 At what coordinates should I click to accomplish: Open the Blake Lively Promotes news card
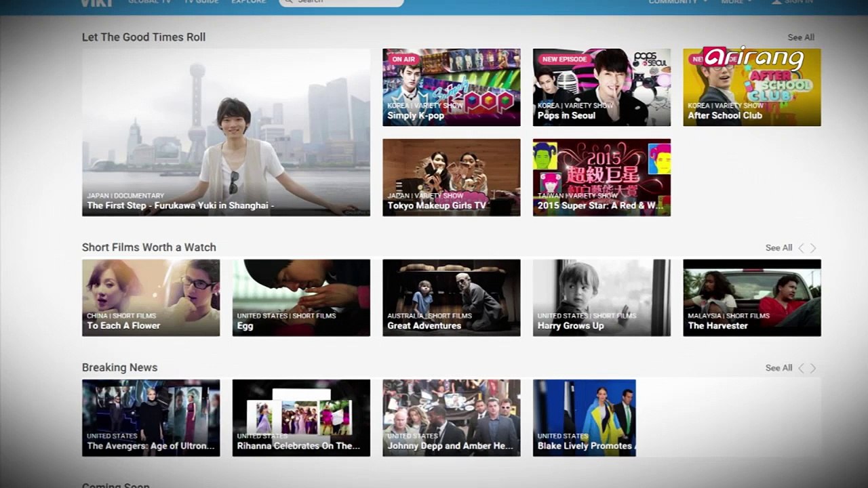pos(585,418)
